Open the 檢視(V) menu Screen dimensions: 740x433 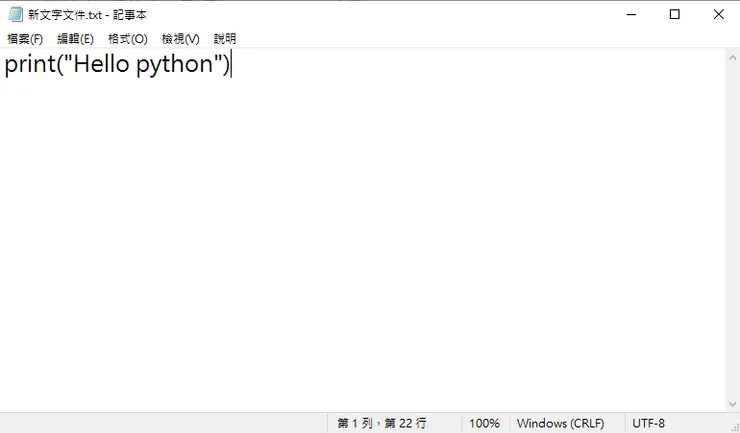point(180,39)
